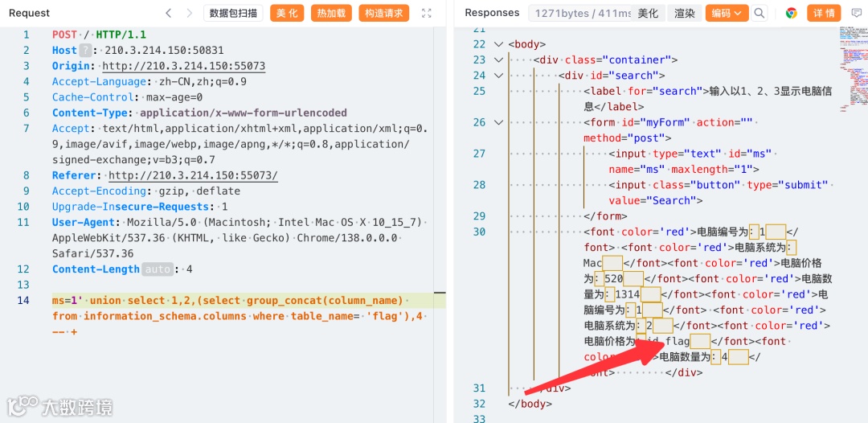
Task: Click the 热加载 button
Action: pyautogui.click(x=332, y=13)
